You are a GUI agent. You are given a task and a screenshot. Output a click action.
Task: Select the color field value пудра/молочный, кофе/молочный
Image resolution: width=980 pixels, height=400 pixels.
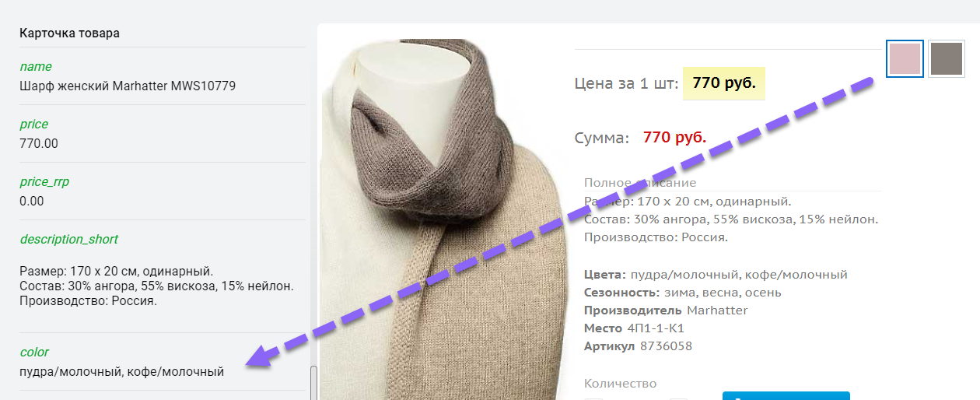[x=122, y=371]
